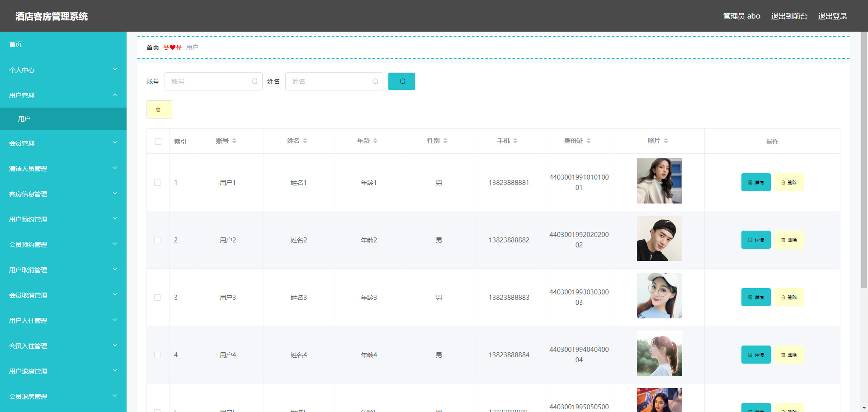
Task: Delete 用户1 row with 删除 button
Action: [x=789, y=182]
